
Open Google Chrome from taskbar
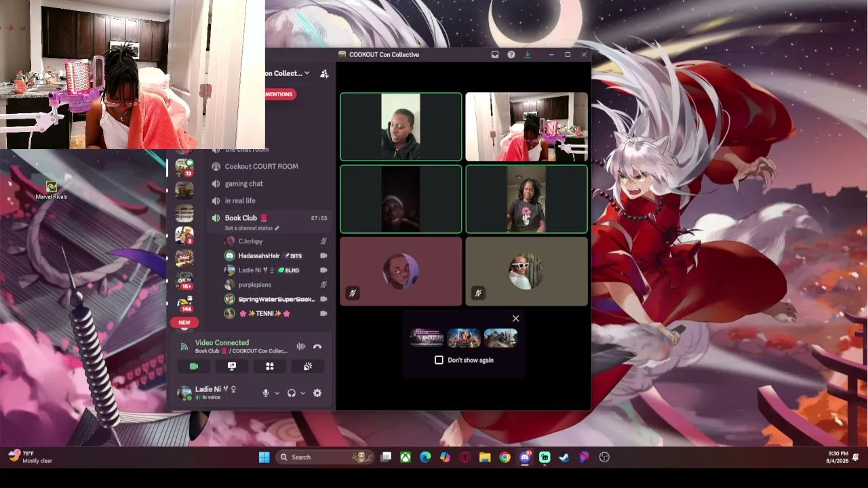tap(505, 457)
